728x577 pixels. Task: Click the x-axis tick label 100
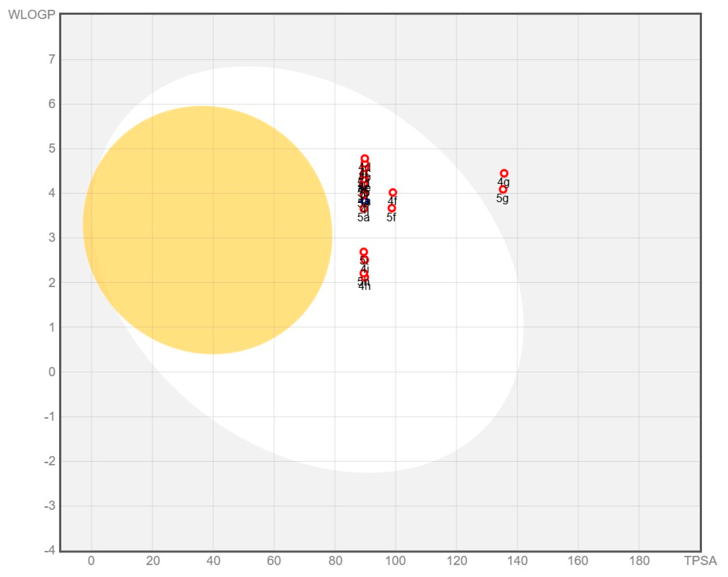coord(395,561)
